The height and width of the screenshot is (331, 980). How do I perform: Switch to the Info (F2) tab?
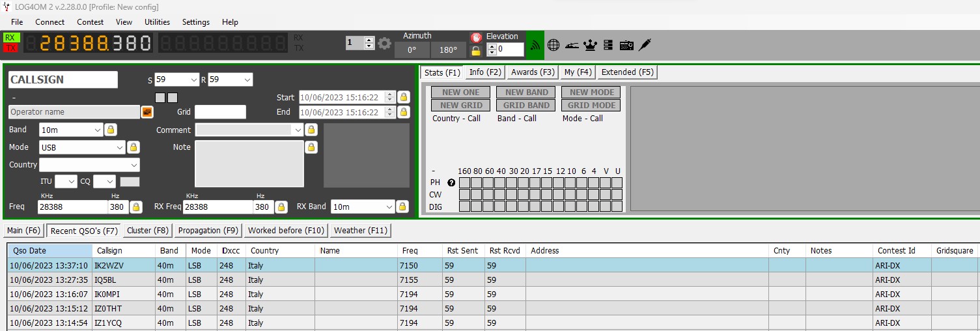pyautogui.click(x=486, y=72)
